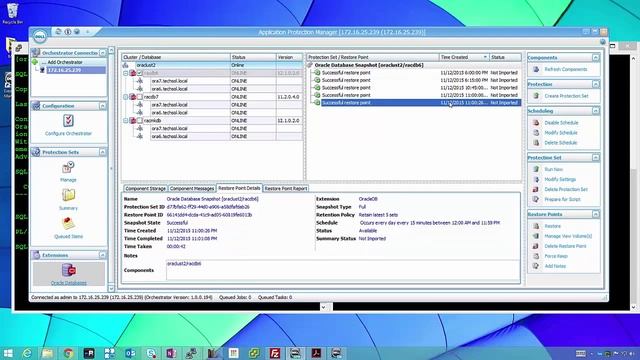Open Configure Orchestrator checklist icon
This screenshot has width=640, height=360.
(x=68, y=121)
